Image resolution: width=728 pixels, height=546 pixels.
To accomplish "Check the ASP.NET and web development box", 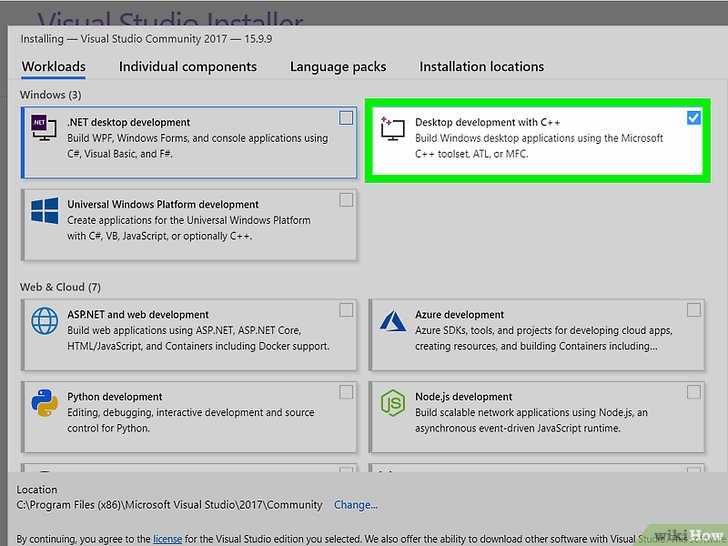I will (x=346, y=310).
